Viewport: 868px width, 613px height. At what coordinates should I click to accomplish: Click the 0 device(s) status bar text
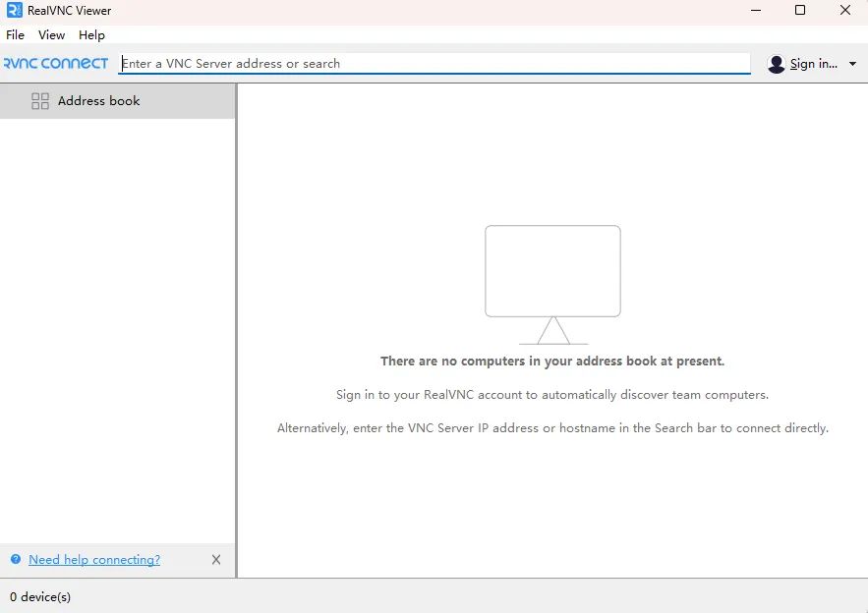[40, 596]
